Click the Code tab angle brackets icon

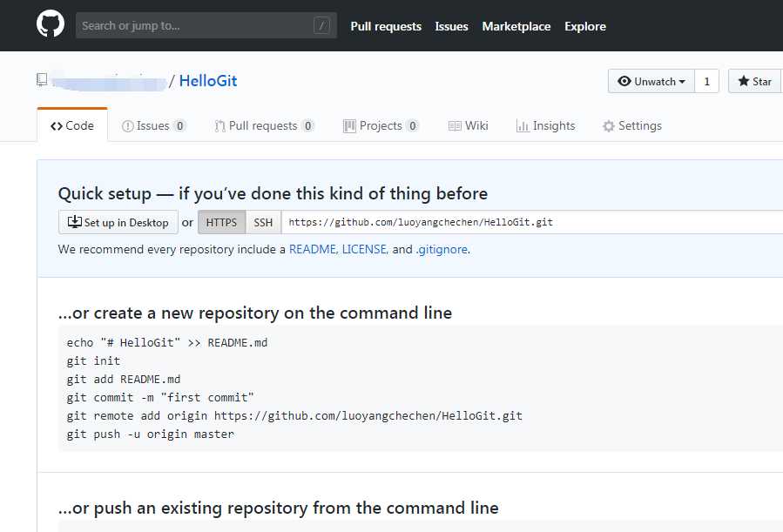tap(57, 126)
